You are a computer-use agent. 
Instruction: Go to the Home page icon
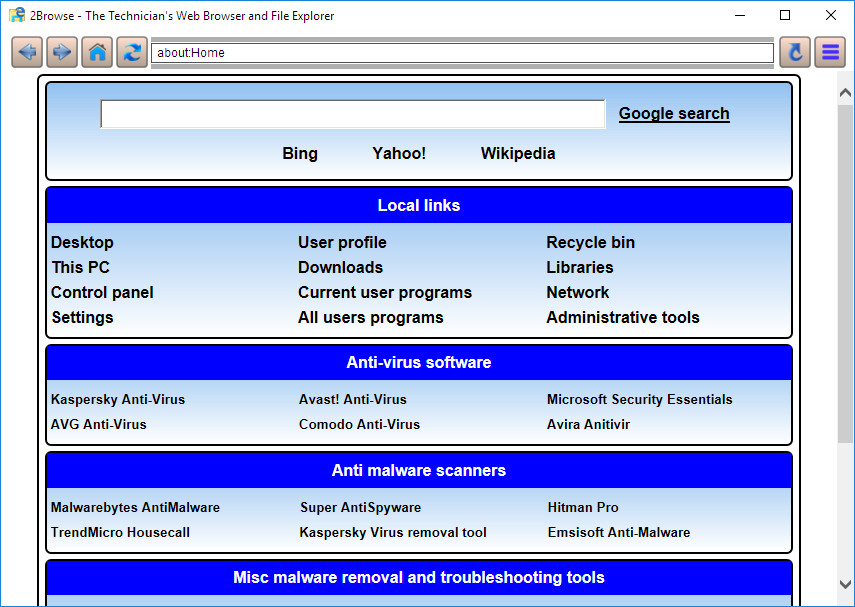(97, 52)
